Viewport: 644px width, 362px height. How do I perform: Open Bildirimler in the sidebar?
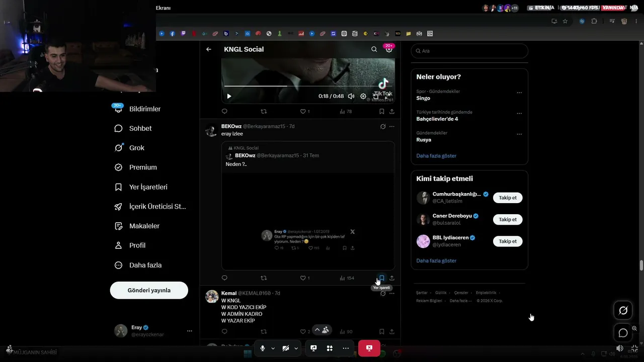click(138, 109)
